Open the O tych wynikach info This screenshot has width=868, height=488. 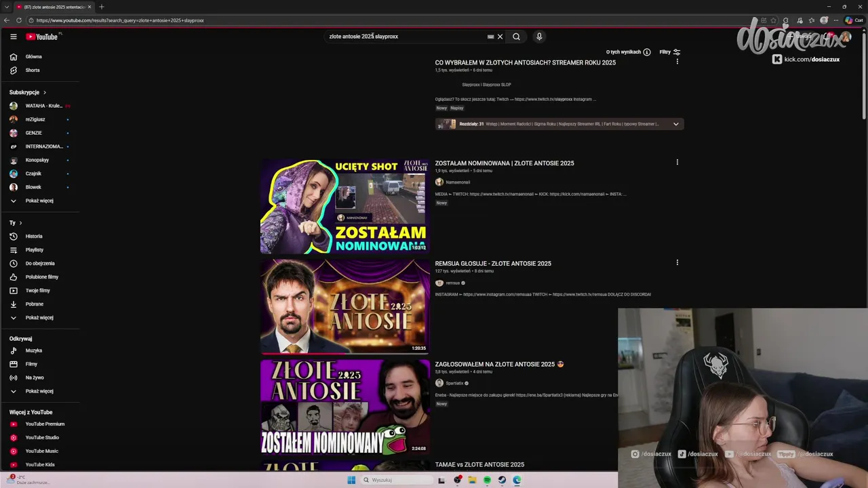click(x=628, y=52)
